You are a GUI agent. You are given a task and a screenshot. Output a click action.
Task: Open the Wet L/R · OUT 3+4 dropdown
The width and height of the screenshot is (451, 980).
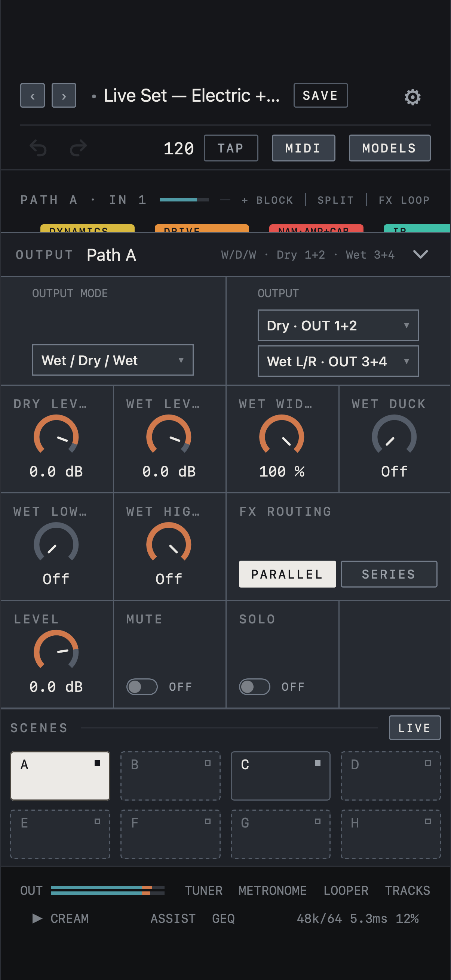click(338, 361)
